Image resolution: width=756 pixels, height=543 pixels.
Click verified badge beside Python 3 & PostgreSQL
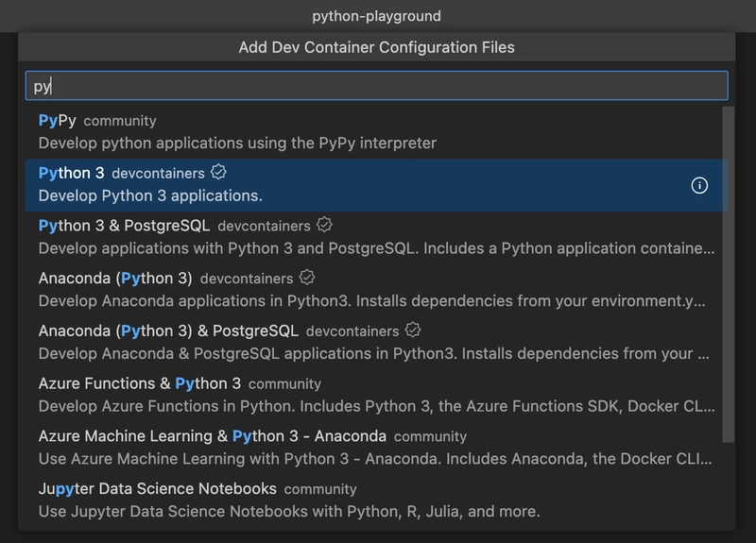coord(325,226)
